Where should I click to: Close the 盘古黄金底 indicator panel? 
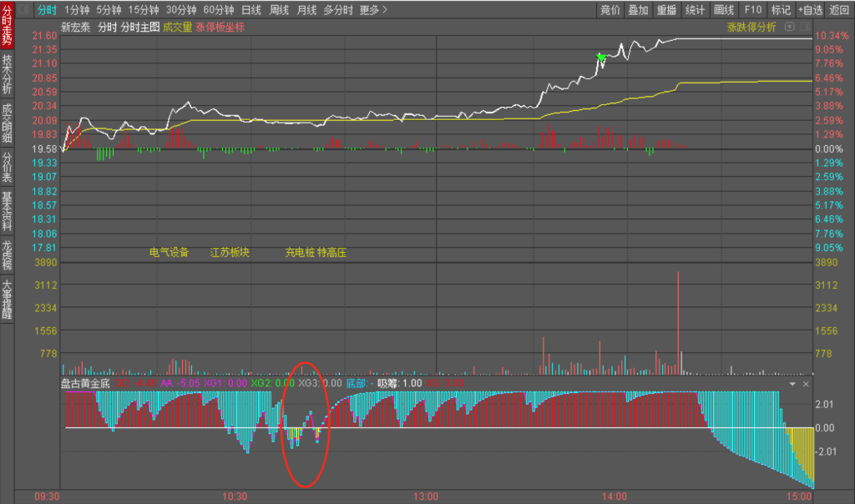[x=806, y=384]
